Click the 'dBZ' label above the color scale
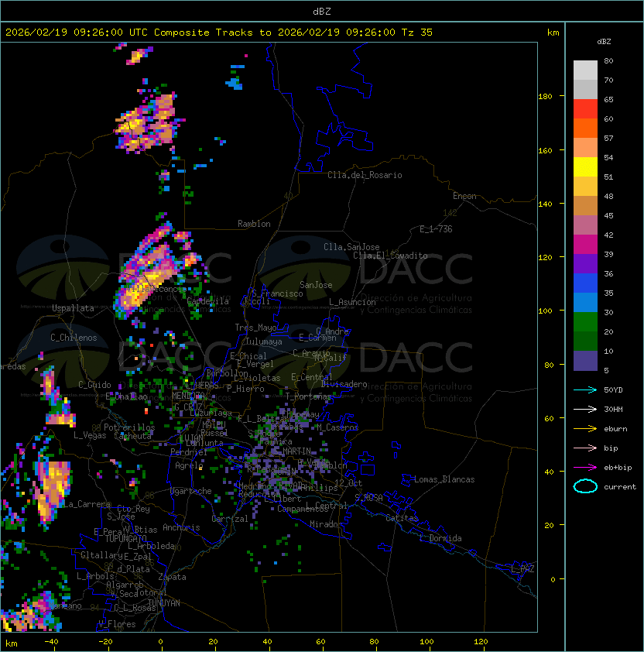The width and height of the screenshot is (644, 652). click(604, 42)
